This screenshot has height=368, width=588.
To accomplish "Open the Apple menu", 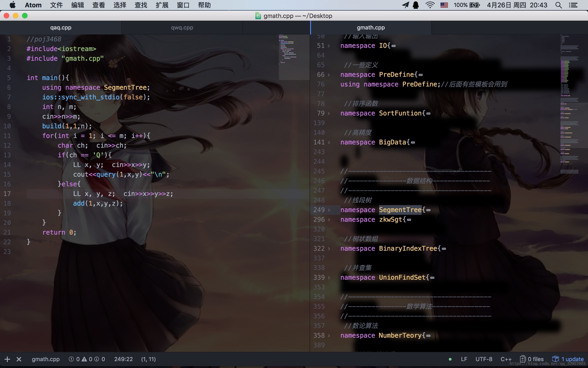I will pyautogui.click(x=12, y=5).
